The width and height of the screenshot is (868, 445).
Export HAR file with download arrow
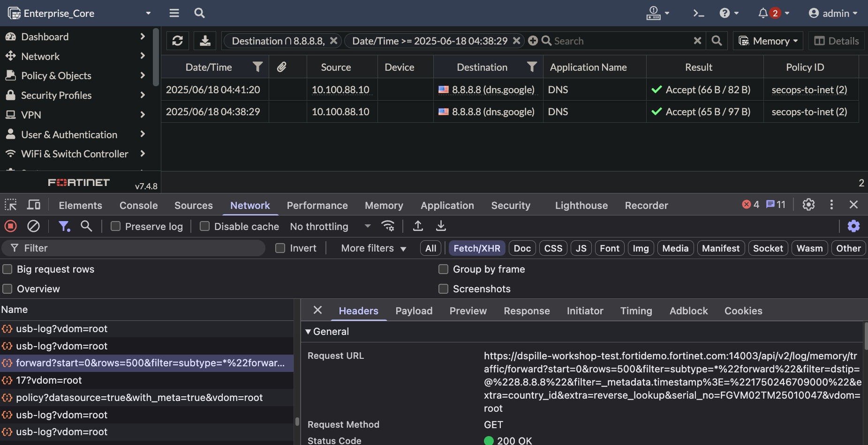coord(441,226)
